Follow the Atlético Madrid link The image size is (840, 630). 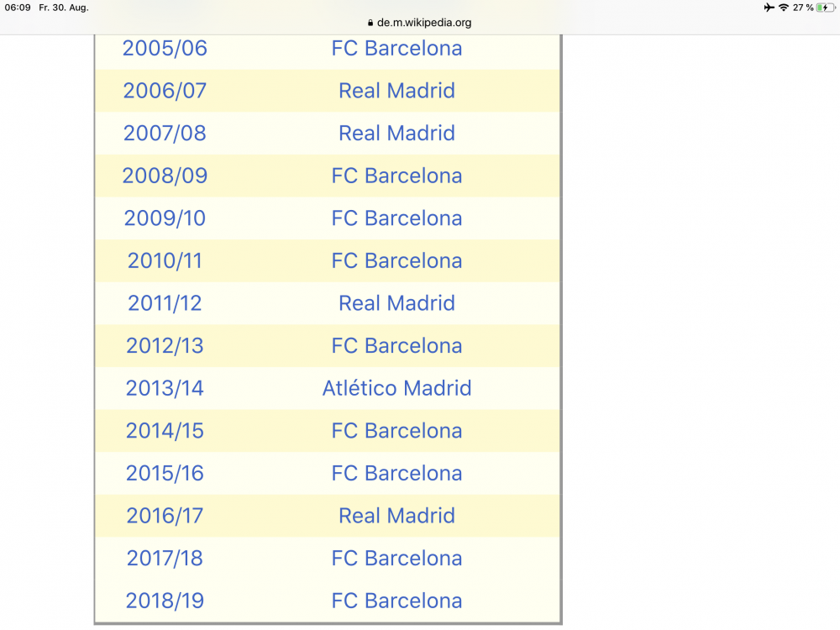coord(397,388)
